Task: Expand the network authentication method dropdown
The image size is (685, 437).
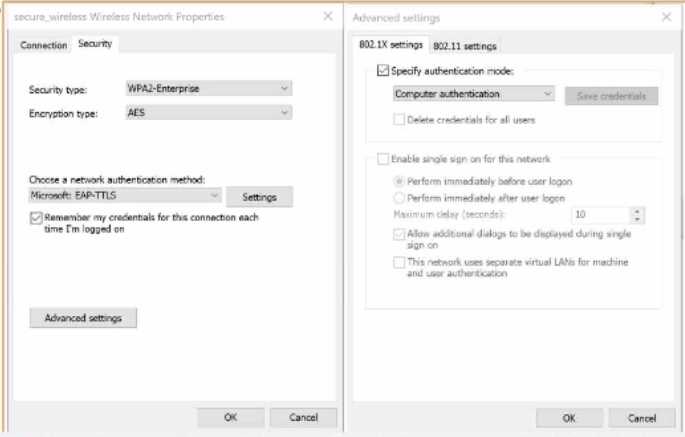Action: 124,196
